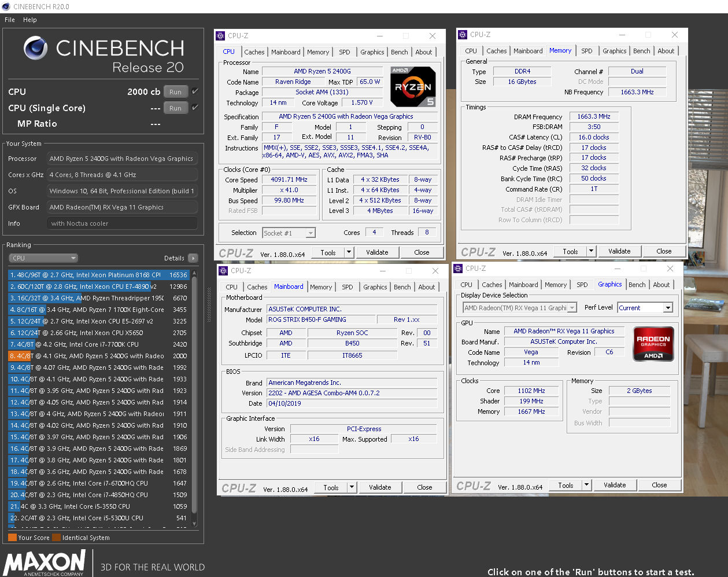Click the GFX Board field
The width and height of the screenshot is (728, 577).
click(122, 207)
